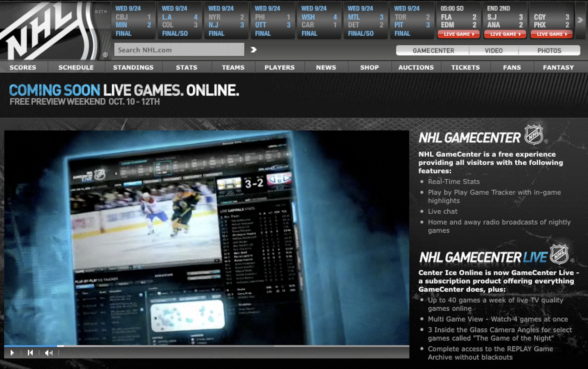Go to the NEWS section
The image size is (588, 369).
coord(326,67)
